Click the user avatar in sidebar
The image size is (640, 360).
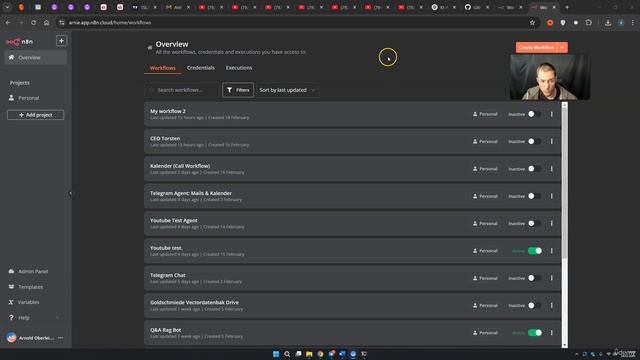11,338
